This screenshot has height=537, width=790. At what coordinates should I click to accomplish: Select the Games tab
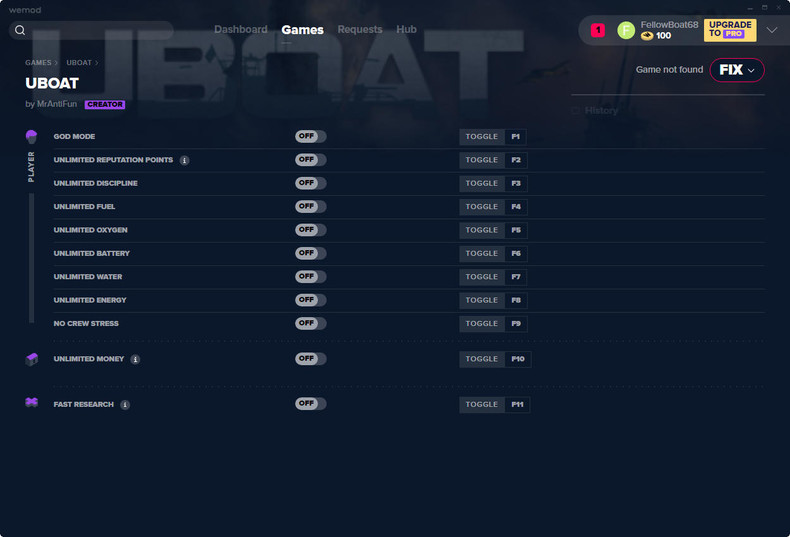click(x=302, y=30)
